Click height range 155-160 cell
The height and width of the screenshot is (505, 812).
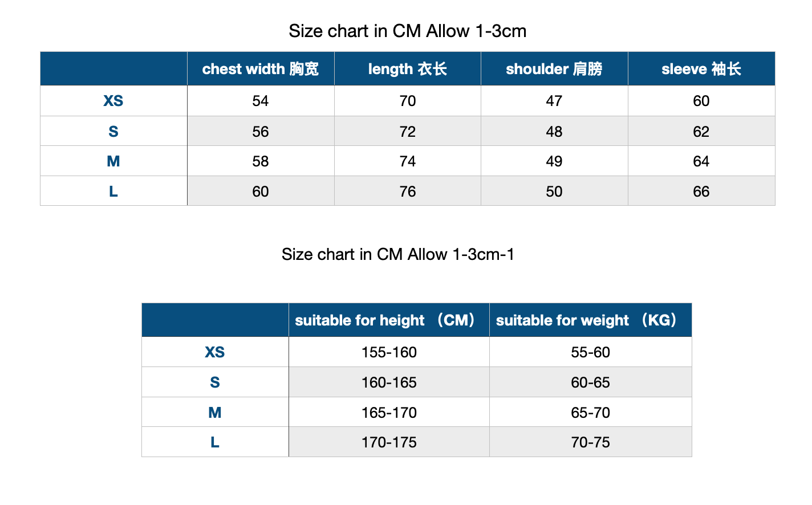[389, 352]
